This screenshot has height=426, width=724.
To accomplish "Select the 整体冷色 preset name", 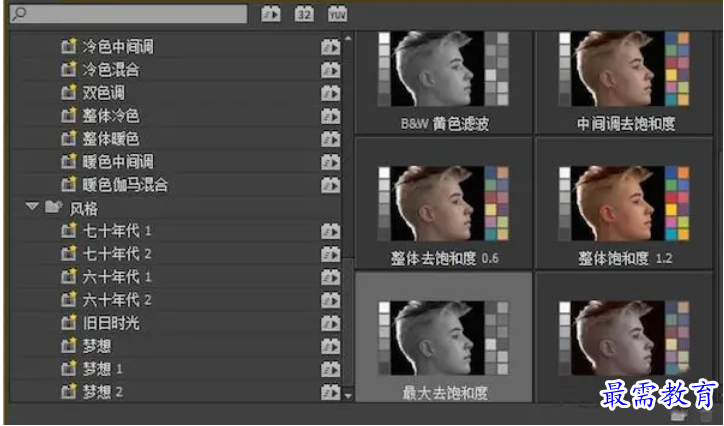I will point(111,115).
